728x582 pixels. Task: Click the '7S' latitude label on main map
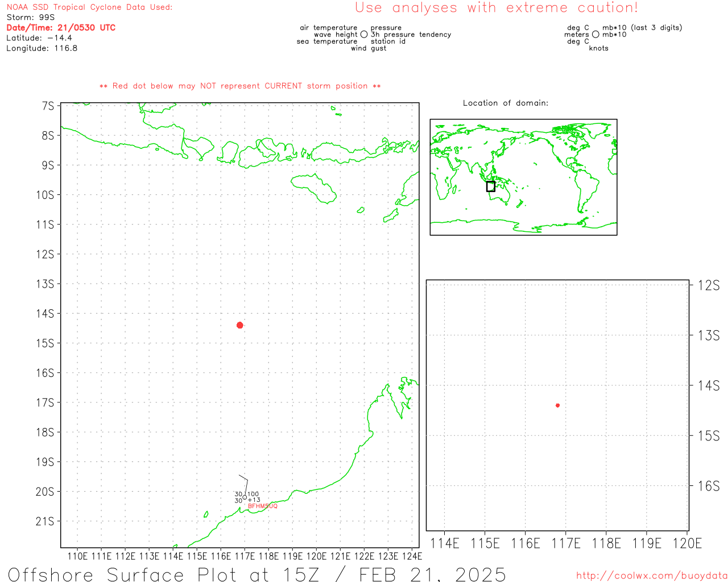click(x=48, y=106)
